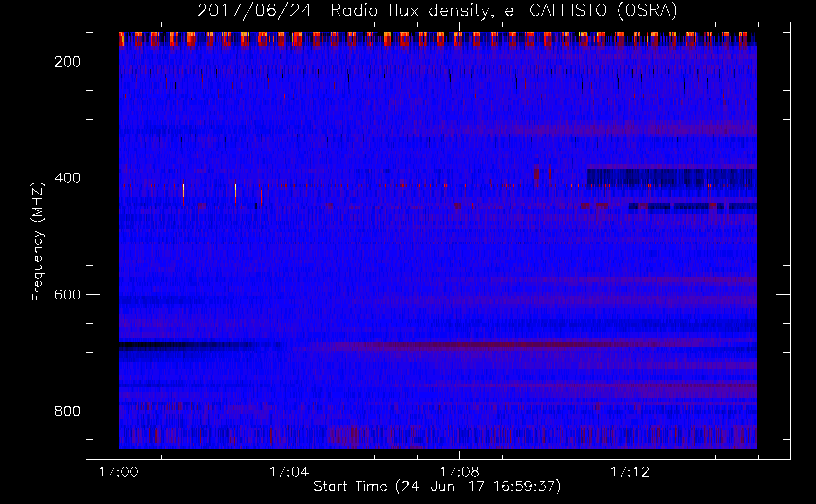Click the dark absorption block near 400 MHz
816x504 pixels.
pyautogui.click(x=672, y=177)
